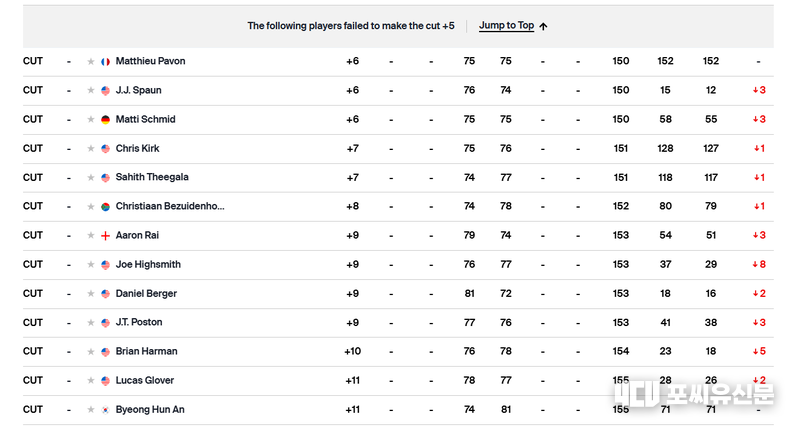Image resolution: width=792 pixels, height=428 pixels.
Task: Click the England flag beside Aaron Rai
Action: pyautogui.click(x=105, y=236)
